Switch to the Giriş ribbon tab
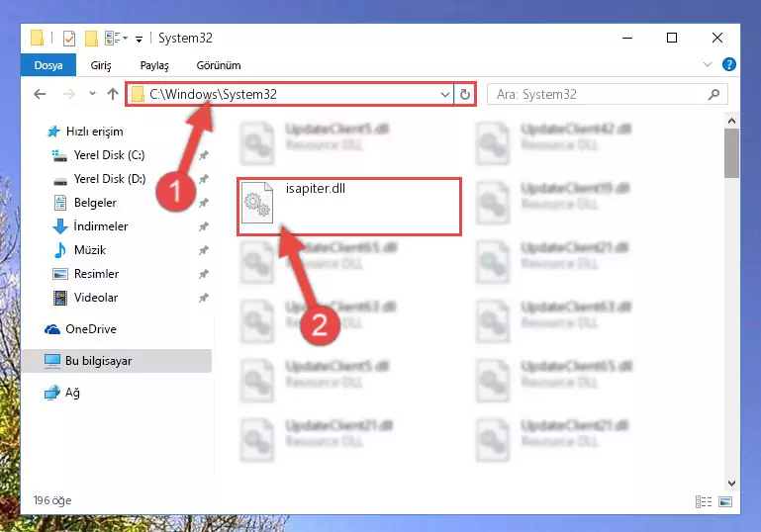This screenshot has height=532, width=761. [x=101, y=65]
